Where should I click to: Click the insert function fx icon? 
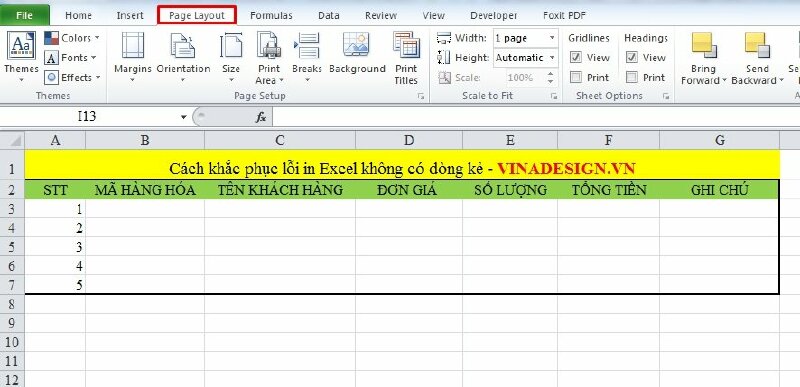click(261, 117)
